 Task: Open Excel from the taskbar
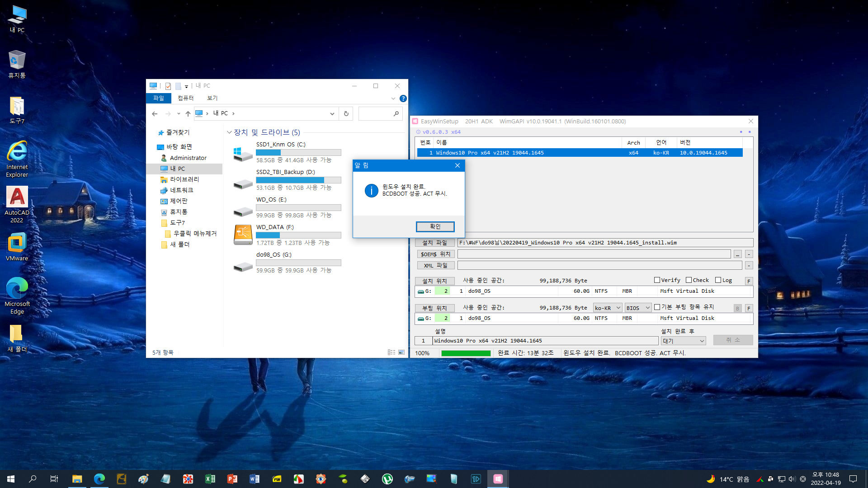click(x=210, y=479)
